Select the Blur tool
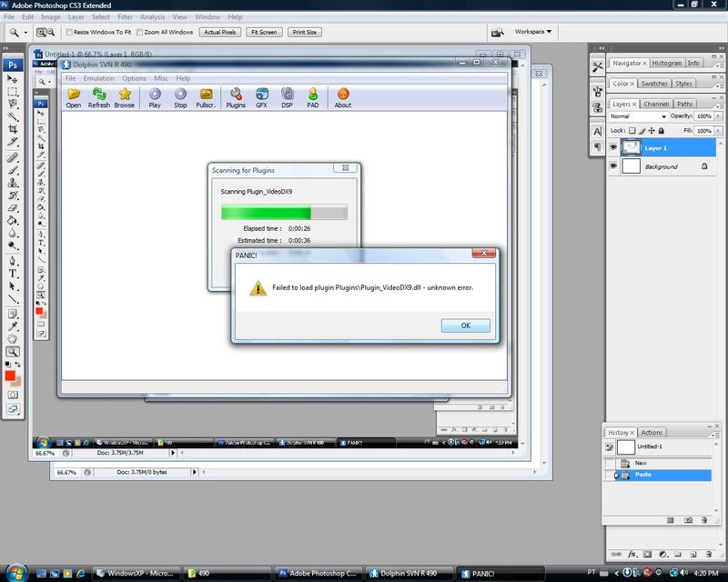 coord(12,233)
